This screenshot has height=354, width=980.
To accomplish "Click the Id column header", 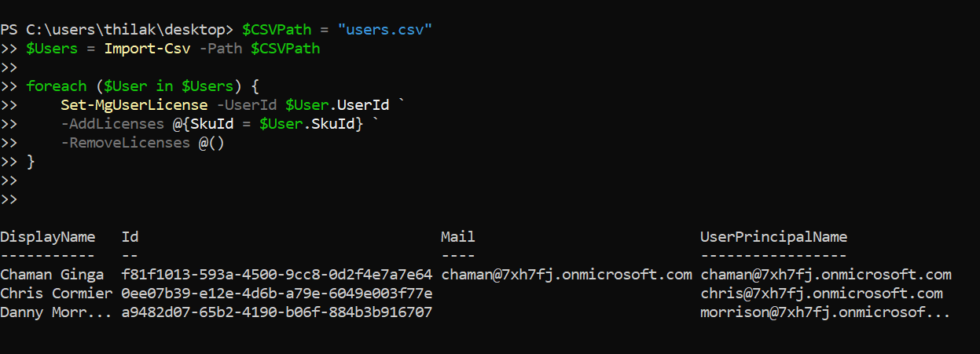I will (x=130, y=237).
